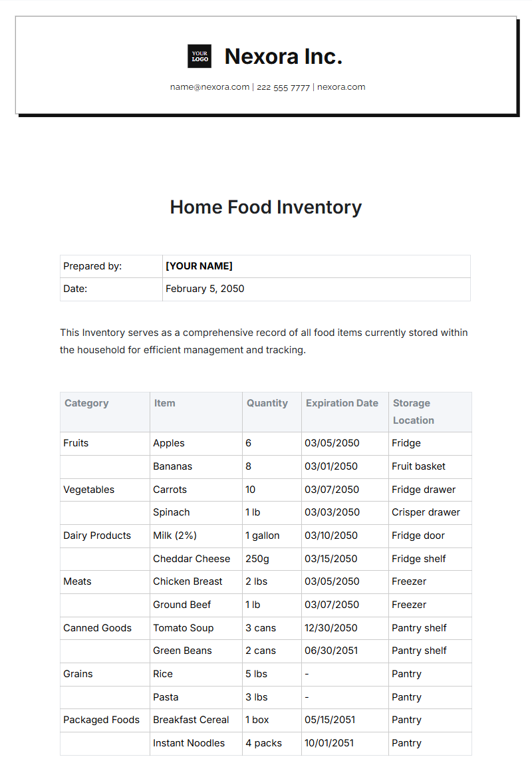532x771 pixels.
Task: Select the Category column header
Action: [86, 403]
